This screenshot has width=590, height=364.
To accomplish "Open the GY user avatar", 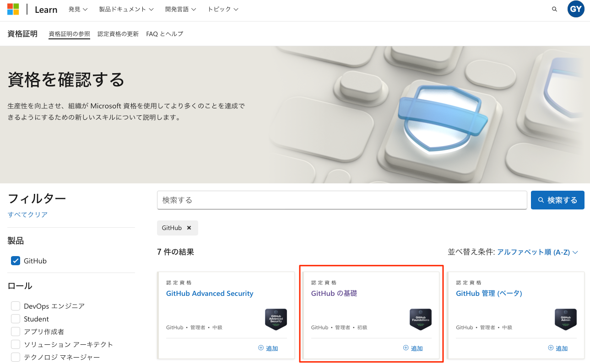I will (576, 9).
